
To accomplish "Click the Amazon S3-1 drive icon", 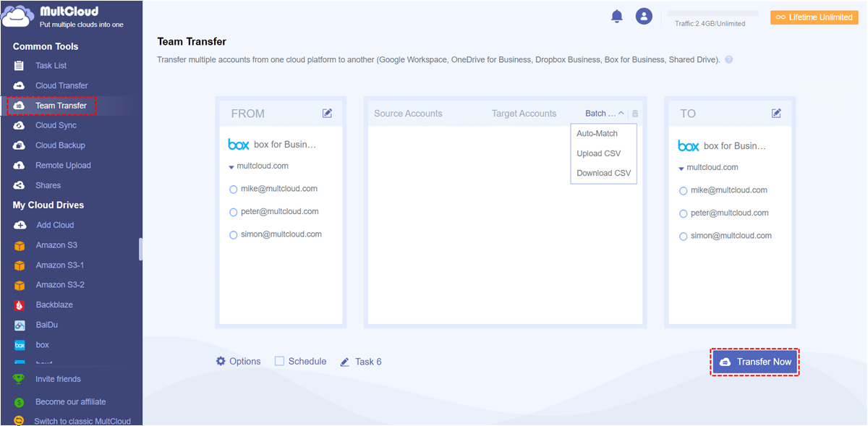I will coord(20,265).
